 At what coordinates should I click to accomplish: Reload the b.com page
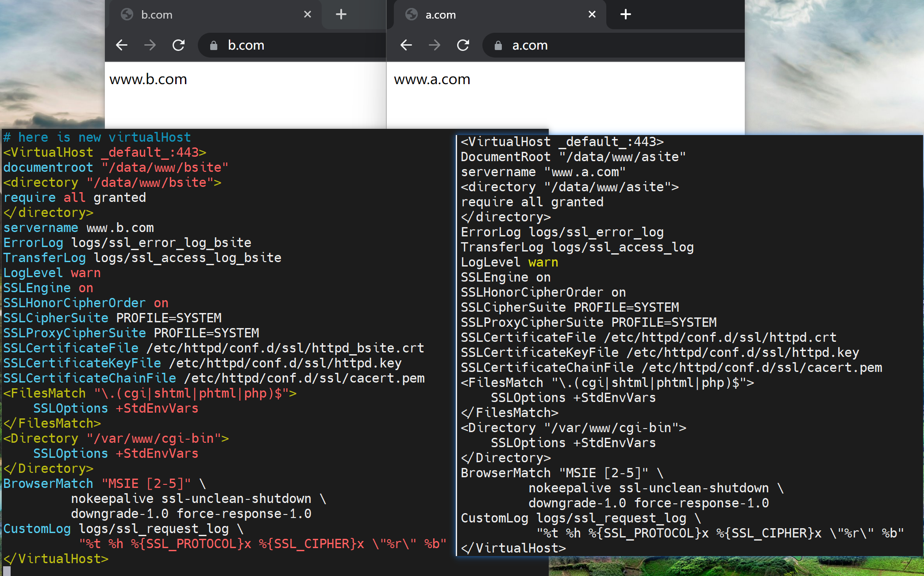[x=178, y=45]
